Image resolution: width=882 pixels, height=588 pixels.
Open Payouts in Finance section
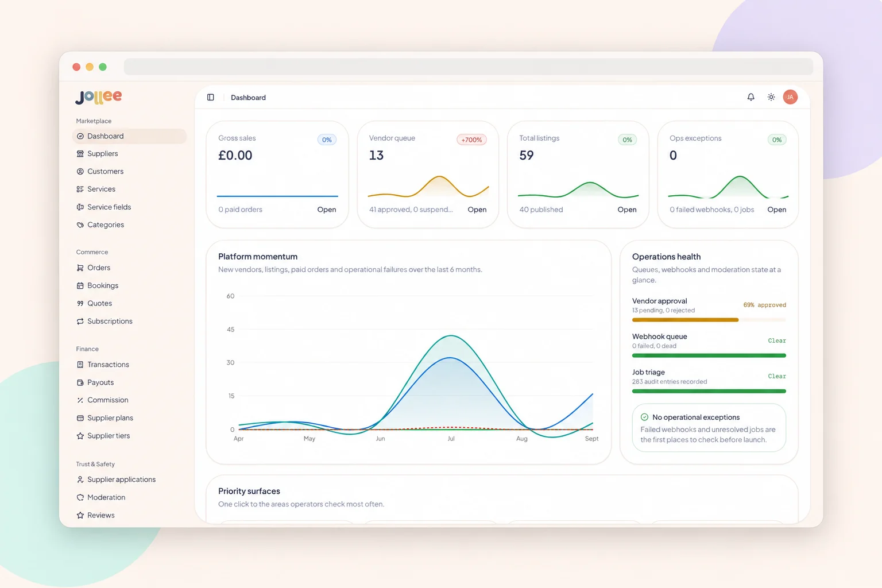click(x=130, y=382)
